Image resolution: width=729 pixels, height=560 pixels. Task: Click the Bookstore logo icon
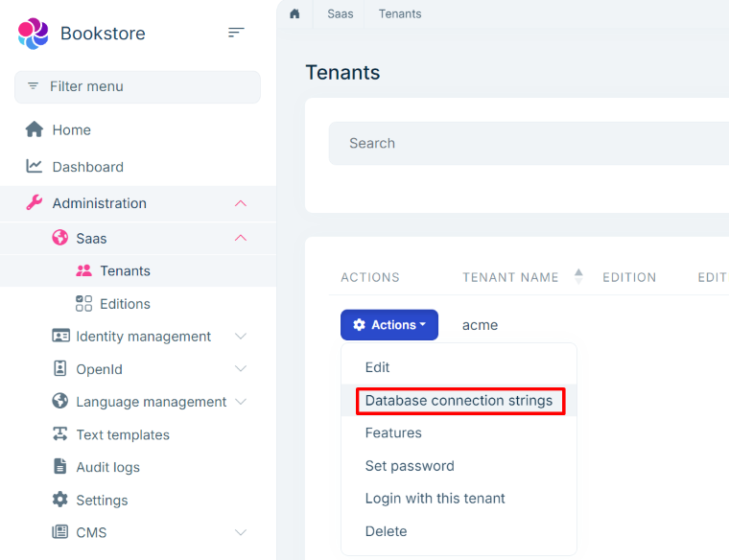click(33, 34)
